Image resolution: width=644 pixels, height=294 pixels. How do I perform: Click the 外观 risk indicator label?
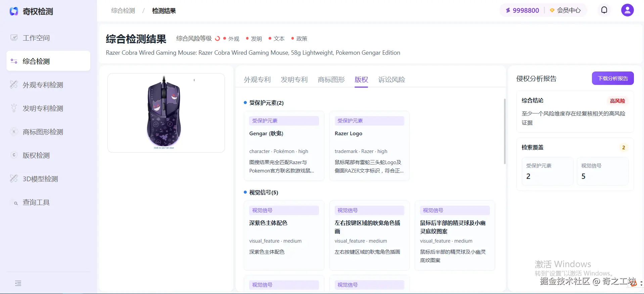coord(234,39)
